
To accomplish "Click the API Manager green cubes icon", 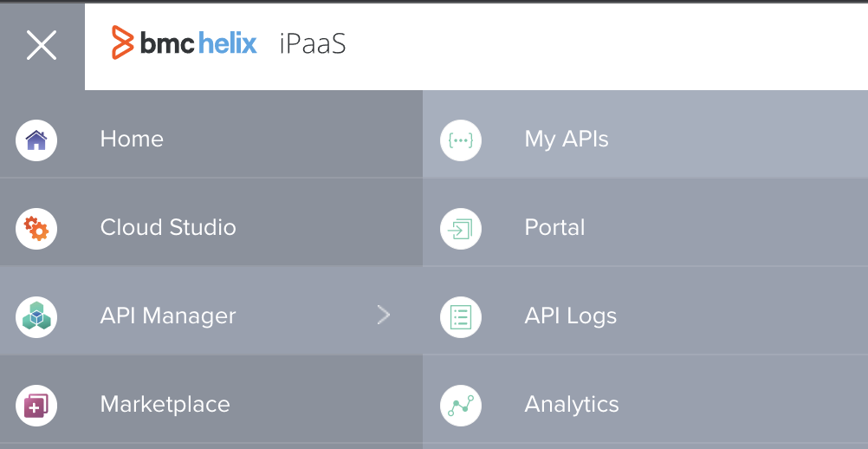I will coord(36,317).
